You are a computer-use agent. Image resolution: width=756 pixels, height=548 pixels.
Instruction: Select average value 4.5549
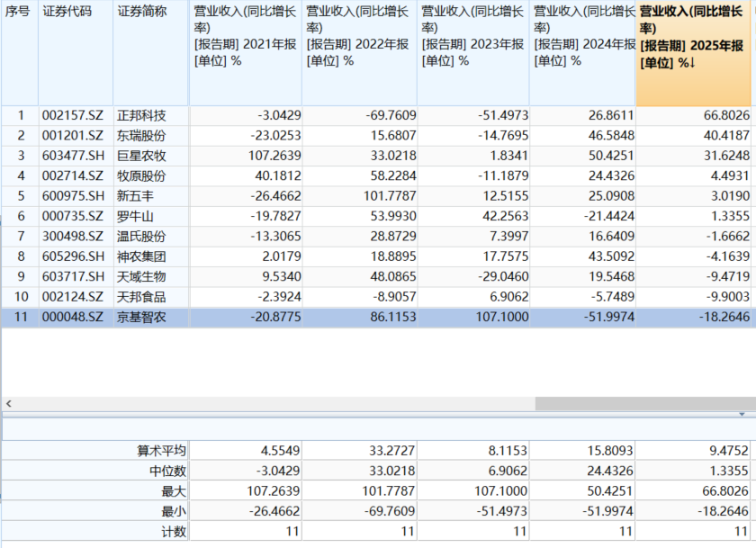pos(280,451)
